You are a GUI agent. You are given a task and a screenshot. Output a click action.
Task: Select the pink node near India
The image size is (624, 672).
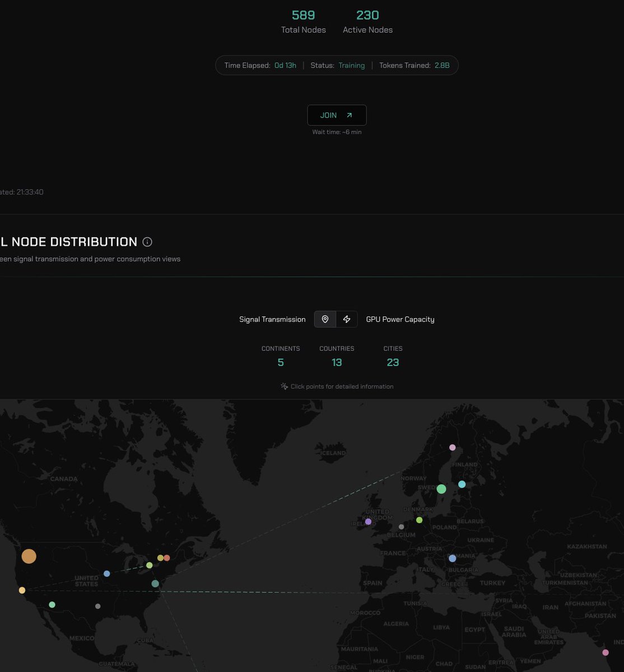pyautogui.click(x=606, y=652)
